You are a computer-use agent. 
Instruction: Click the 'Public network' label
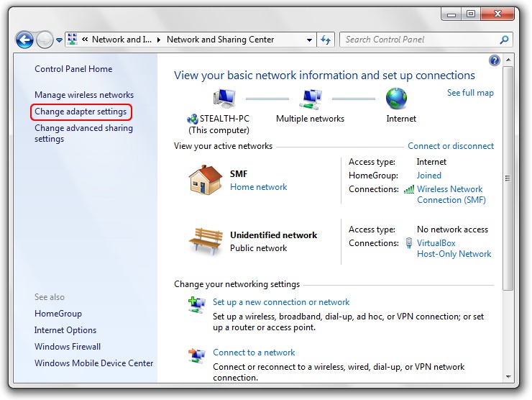[x=259, y=248]
